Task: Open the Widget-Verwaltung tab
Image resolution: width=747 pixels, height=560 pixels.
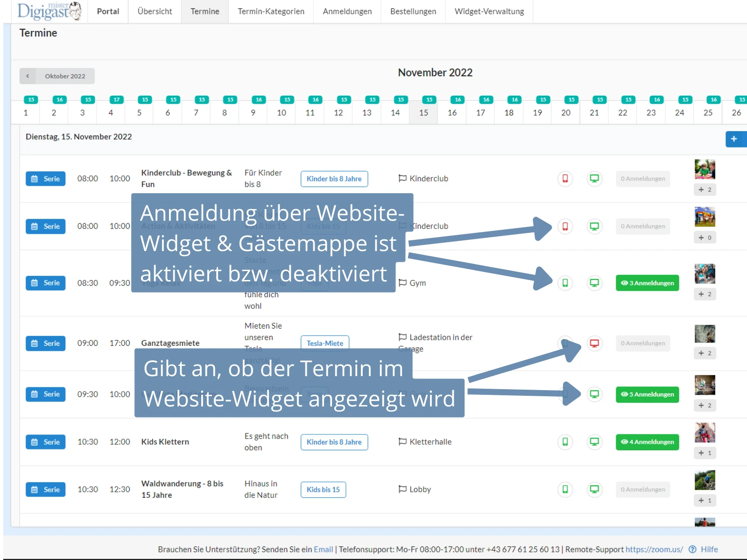Action: click(x=489, y=11)
